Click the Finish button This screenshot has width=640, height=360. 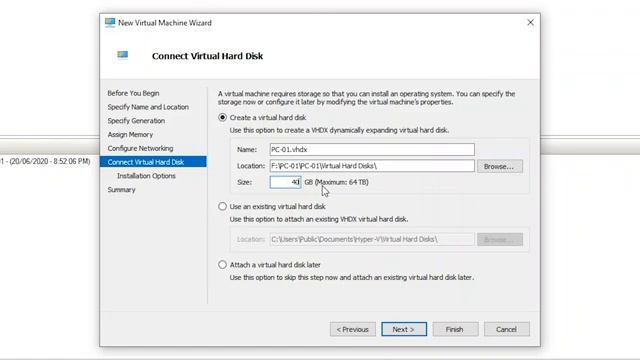[x=455, y=329]
